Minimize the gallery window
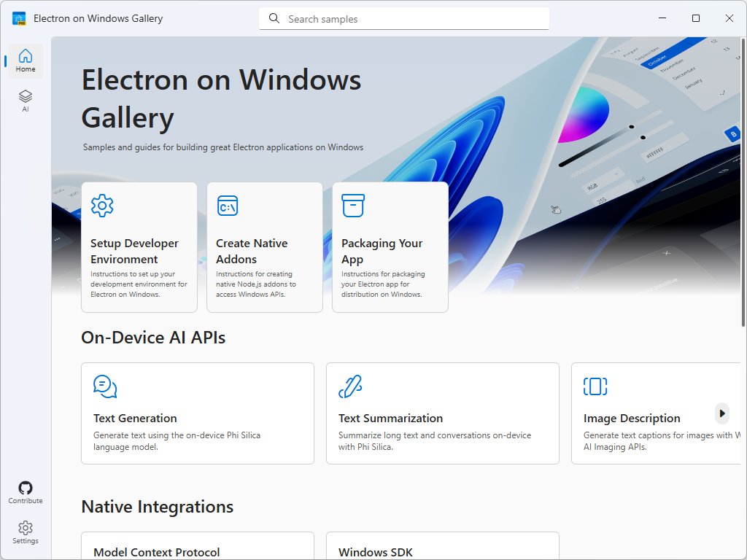Viewport: 747px width, 560px height. coord(662,18)
